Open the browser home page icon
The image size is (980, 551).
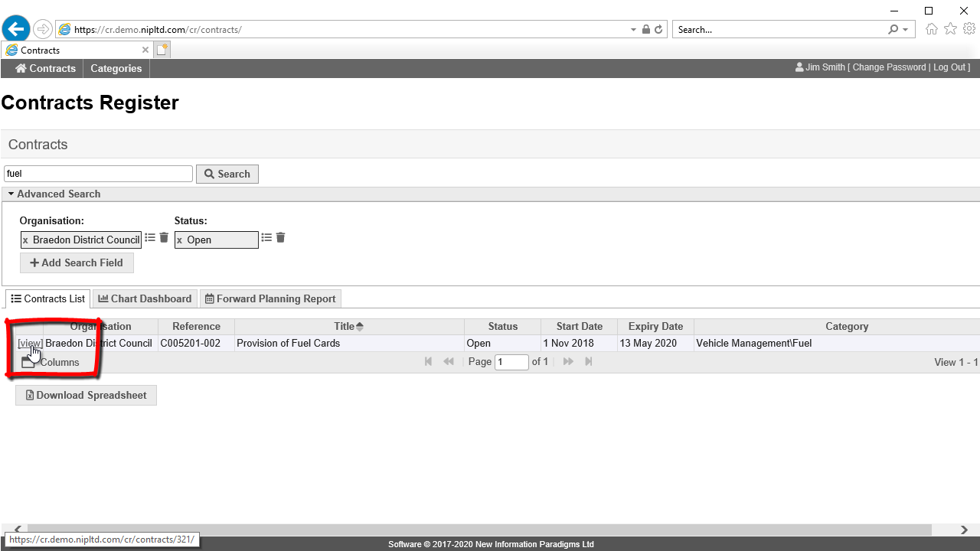932,29
